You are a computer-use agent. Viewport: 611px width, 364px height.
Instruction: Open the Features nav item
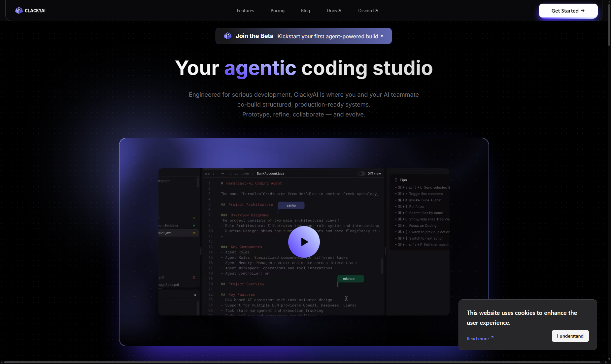pyautogui.click(x=245, y=11)
